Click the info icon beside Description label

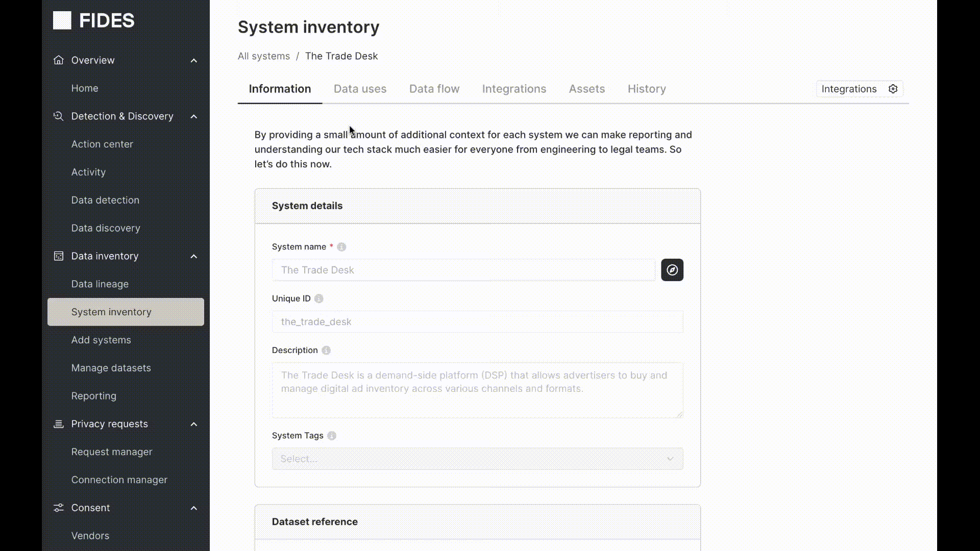[326, 350]
